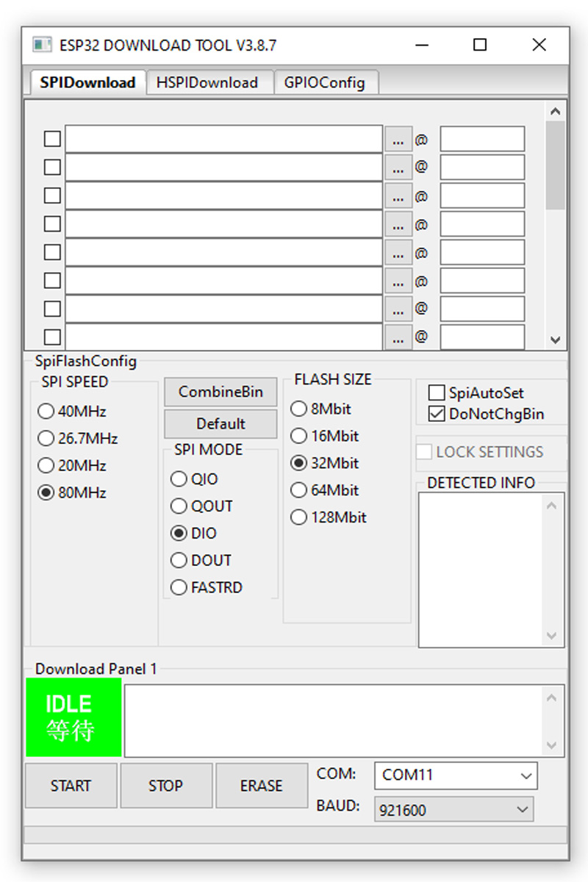Image resolution: width=588 pixels, height=882 pixels.
Task: Enable the first bin file row checkbox
Action: pos(51,138)
